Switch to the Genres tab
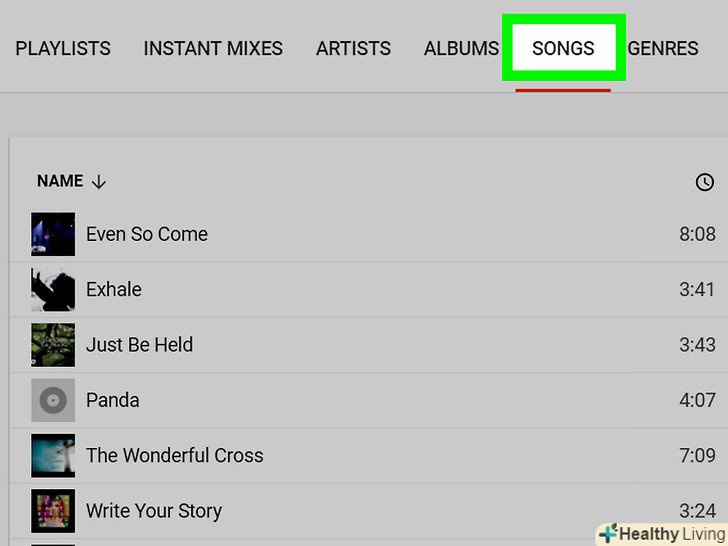 click(x=663, y=48)
